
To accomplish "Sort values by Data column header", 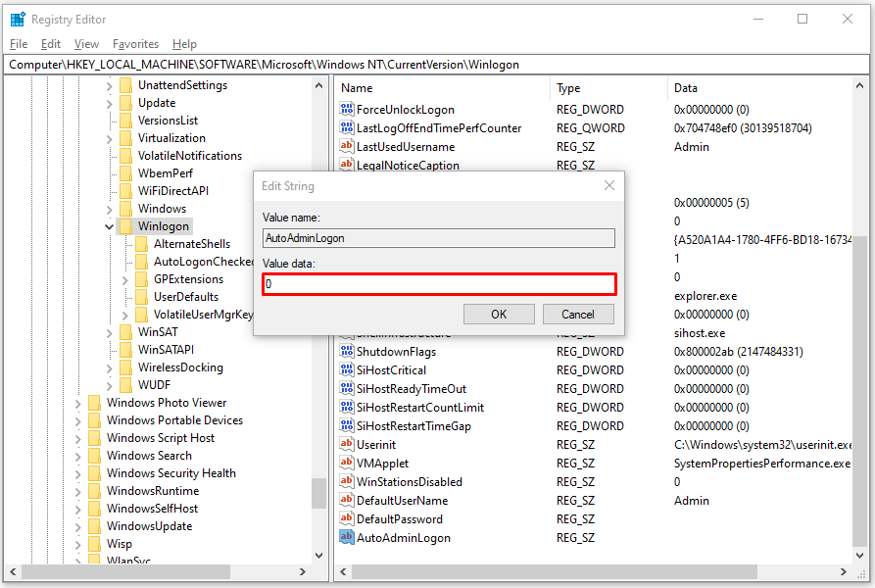I will [x=760, y=88].
